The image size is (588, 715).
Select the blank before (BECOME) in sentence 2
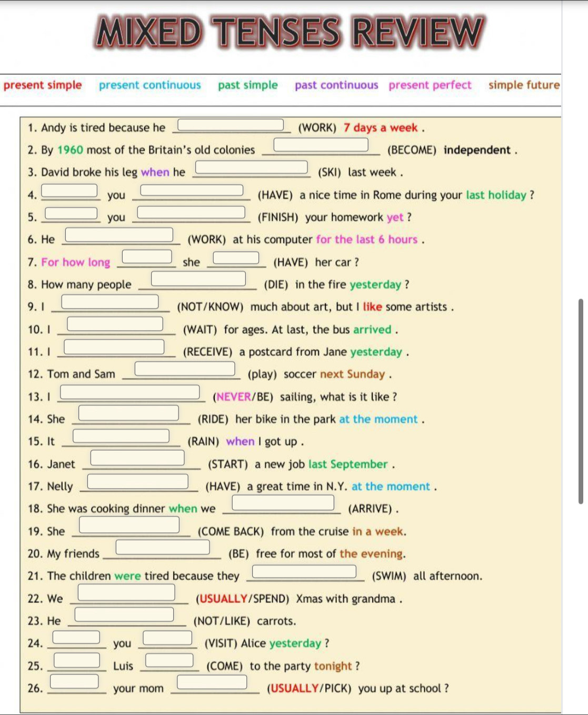coord(321,144)
